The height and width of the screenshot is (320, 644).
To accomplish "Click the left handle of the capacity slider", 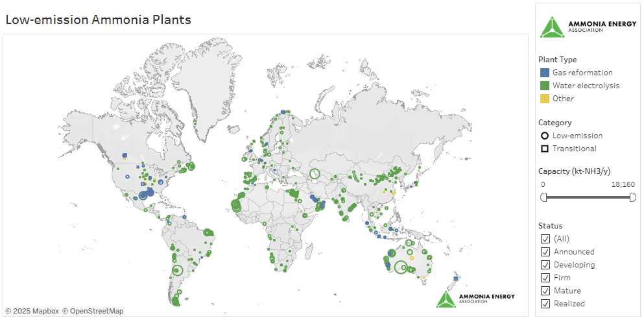I will pyautogui.click(x=543, y=198).
